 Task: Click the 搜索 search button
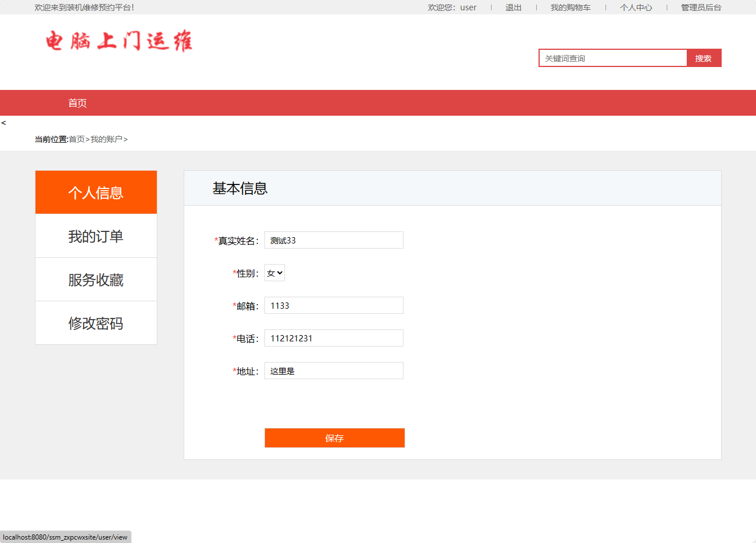coord(703,58)
